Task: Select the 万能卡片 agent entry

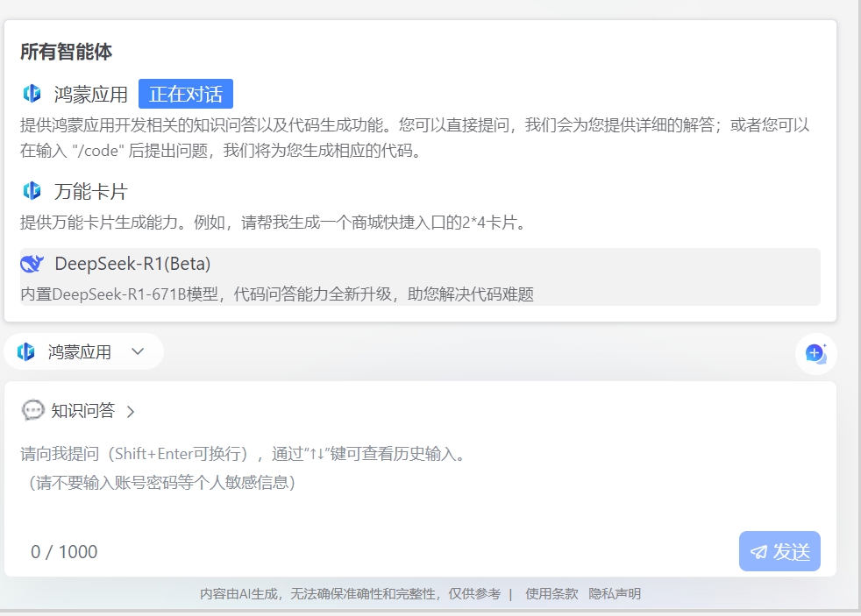Action: (x=420, y=206)
